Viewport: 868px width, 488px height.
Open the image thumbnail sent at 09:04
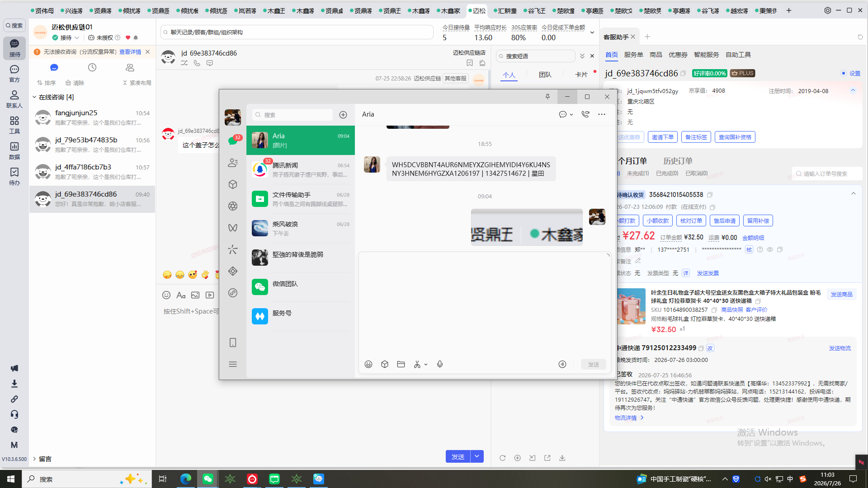[527, 227]
